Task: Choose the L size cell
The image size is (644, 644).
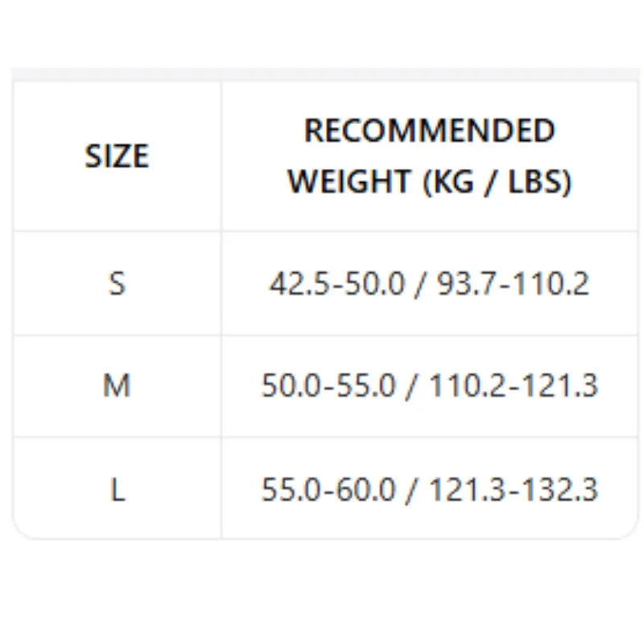Action: click(118, 489)
